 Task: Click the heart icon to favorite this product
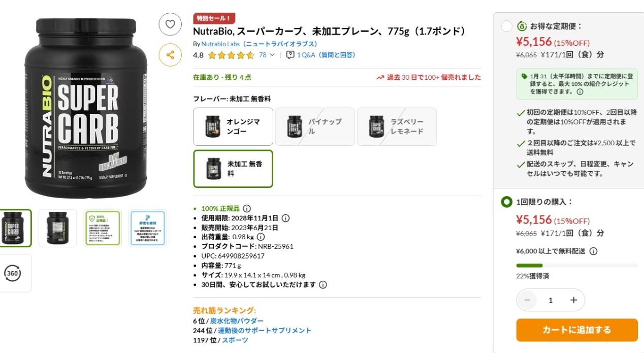[170, 24]
